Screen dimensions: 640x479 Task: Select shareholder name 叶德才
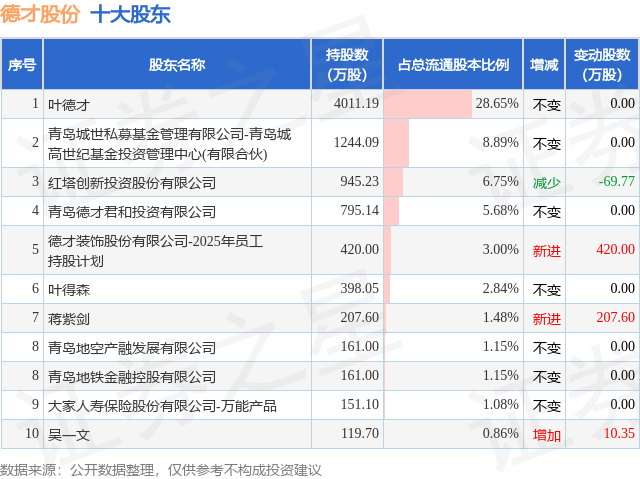click(69, 105)
